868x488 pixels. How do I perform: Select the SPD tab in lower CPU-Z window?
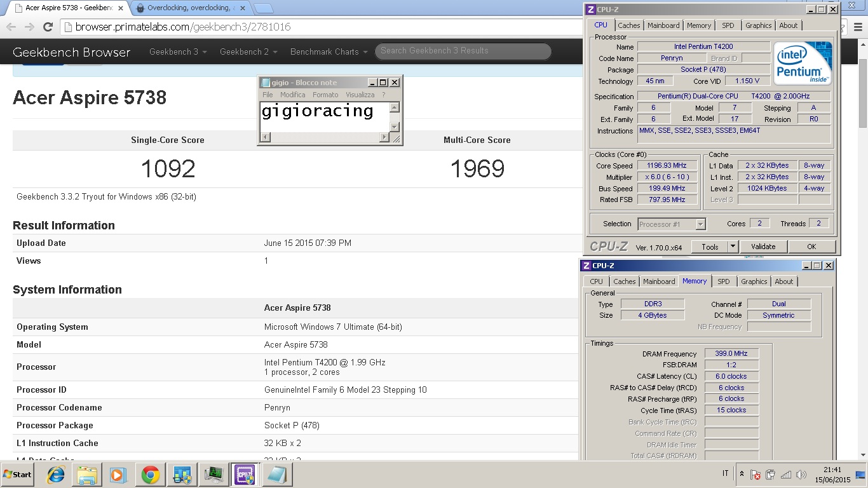point(724,281)
